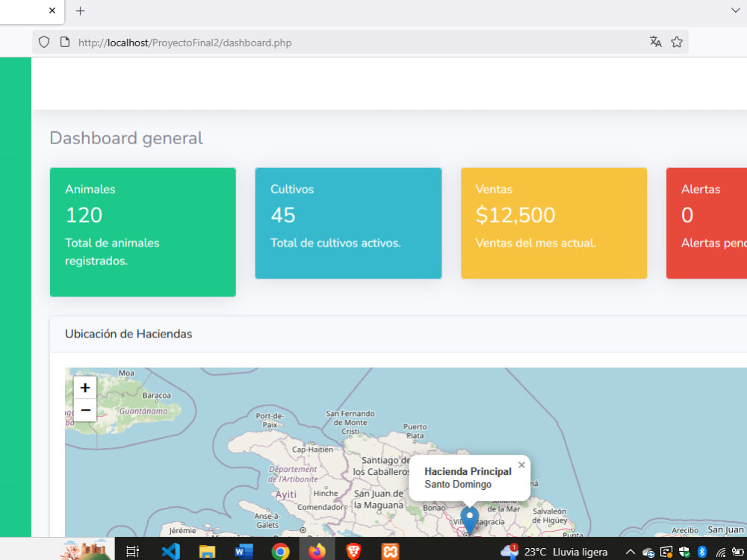747x560 pixels.
Task: Open File Explorer from taskbar
Action: coord(207,552)
